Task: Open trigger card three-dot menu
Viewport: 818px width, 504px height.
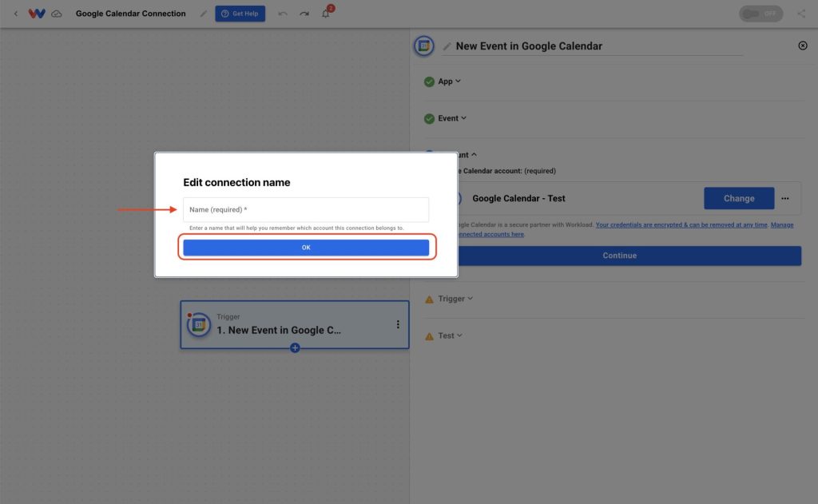Action: point(398,324)
